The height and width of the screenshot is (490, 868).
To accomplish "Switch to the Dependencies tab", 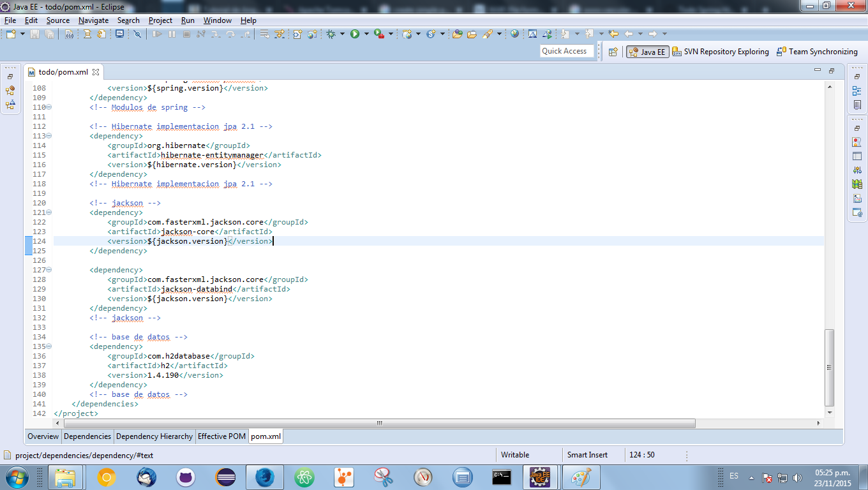I will [x=87, y=436].
